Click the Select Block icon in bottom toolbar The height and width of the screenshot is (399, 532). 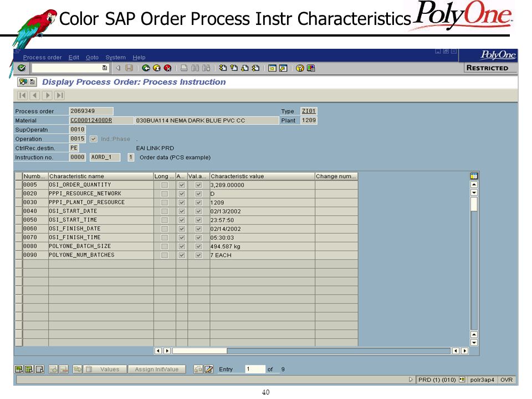coord(29,369)
